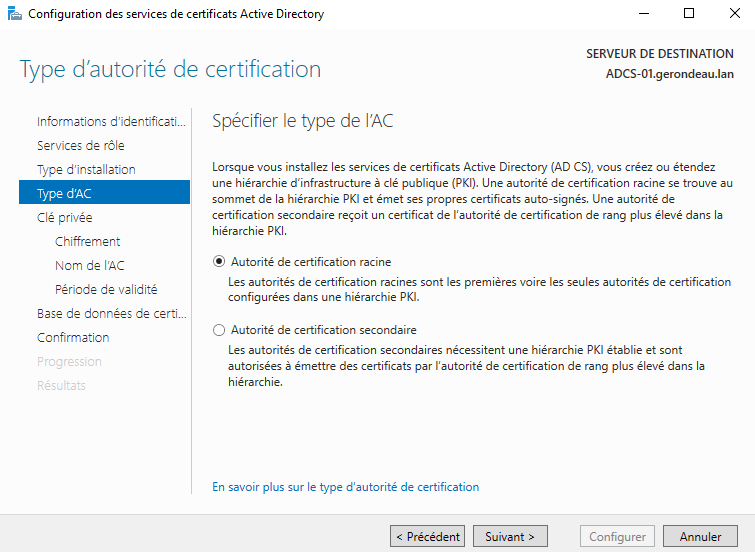Click the Suivant button
This screenshot has width=755, height=552.
pos(510,537)
